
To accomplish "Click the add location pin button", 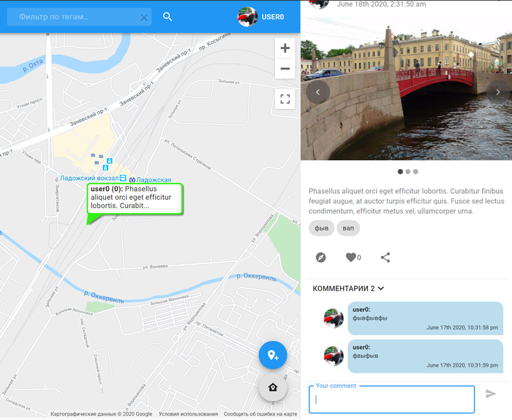I will (x=273, y=355).
